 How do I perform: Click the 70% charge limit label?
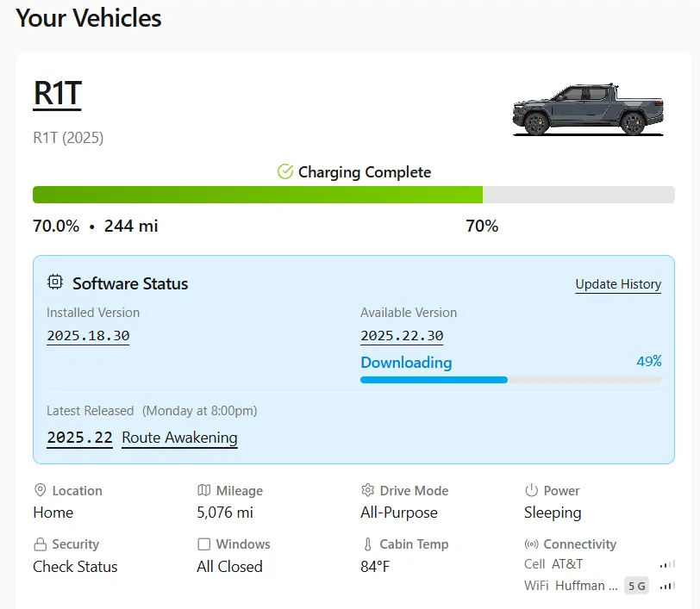[482, 226]
